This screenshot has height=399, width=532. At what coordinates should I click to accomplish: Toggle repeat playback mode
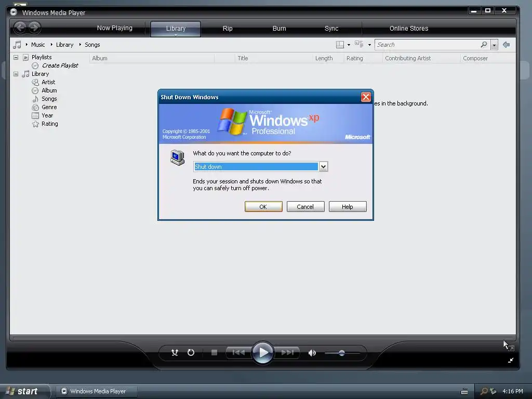191,353
